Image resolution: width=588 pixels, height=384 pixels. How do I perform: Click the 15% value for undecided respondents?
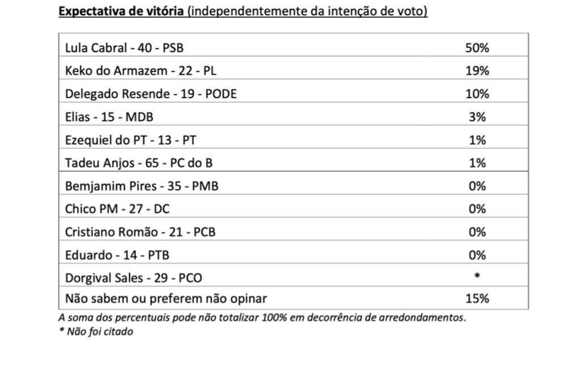[x=477, y=298]
